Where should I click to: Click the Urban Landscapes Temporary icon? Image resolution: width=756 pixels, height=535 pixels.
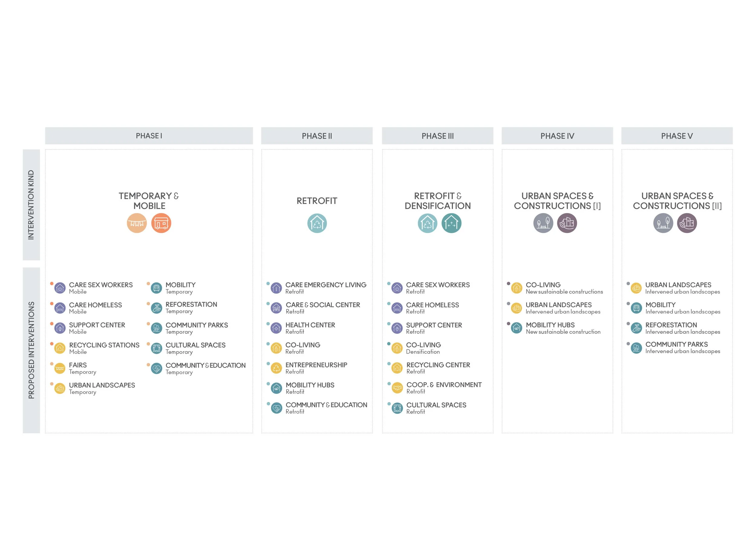(x=60, y=389)
